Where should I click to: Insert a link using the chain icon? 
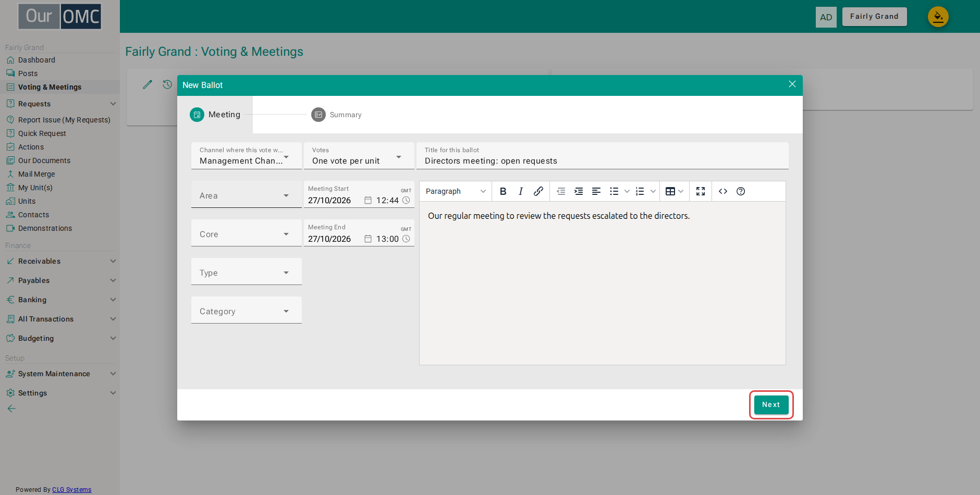coord(538,191)
